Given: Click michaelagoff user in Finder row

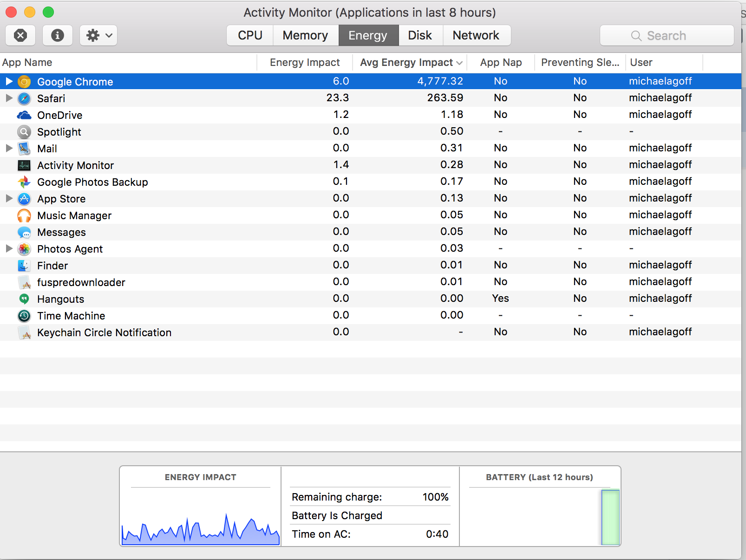Looking at the screenshot, I should point(660,265).
